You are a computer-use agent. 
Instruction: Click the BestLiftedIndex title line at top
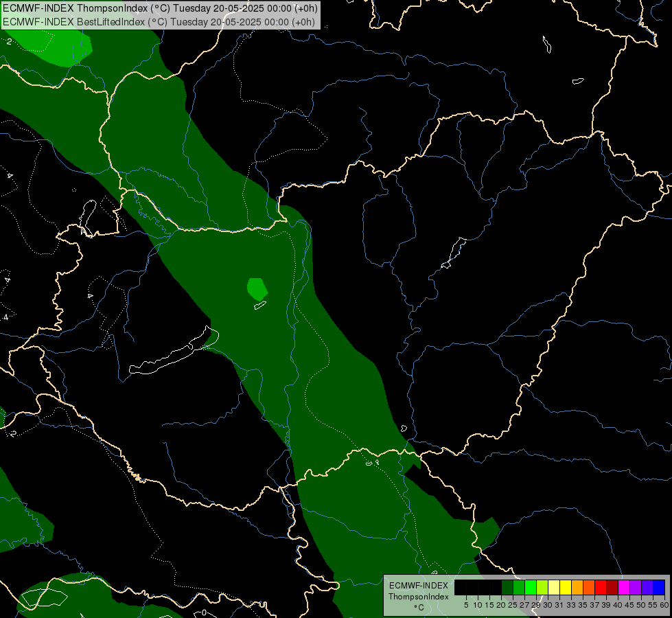[159, 22]
